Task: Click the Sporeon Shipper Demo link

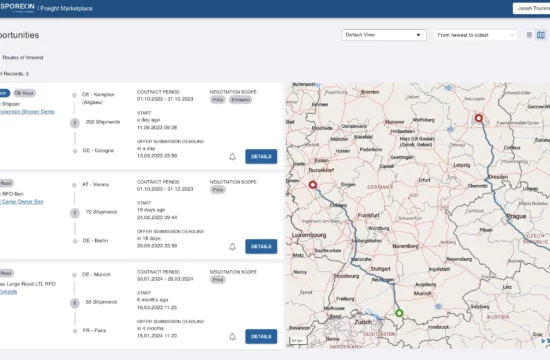Action: pos(27,112)
